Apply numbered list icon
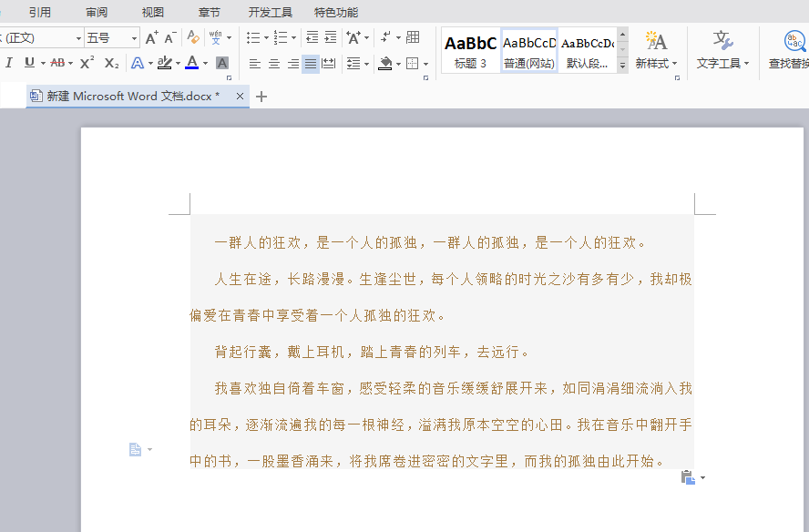This screenshot has width=809, height=532. (x=281, y=37)
